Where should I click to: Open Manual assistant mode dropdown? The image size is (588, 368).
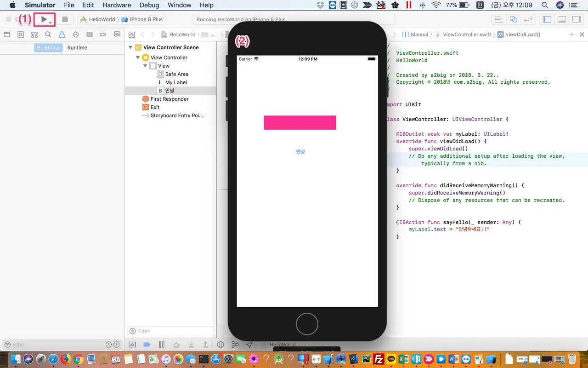click(415, 34)
